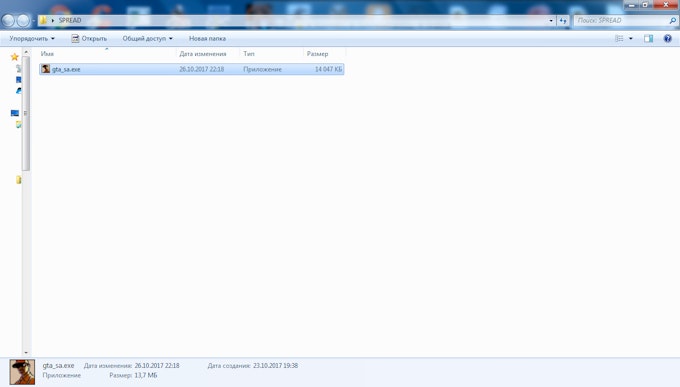This screenshot has height=387, width=680.
Task: Refresh the SPREAD folder view
Action: (563, 20)
